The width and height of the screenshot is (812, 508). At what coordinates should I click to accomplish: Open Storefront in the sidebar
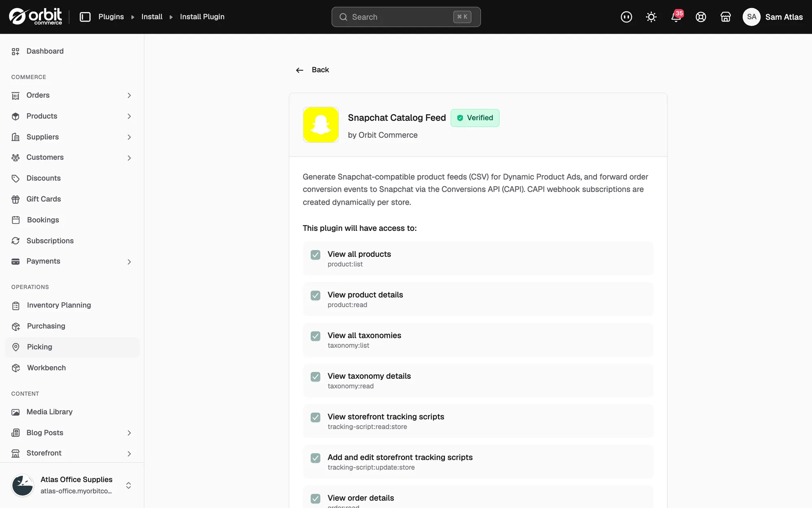pos(72,453)
